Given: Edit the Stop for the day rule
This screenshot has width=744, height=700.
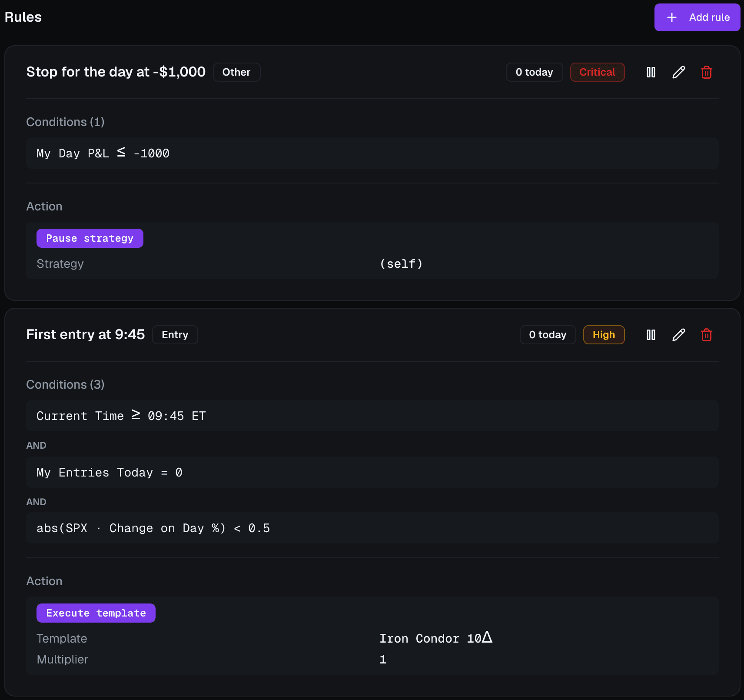Looking at the screenshot, I should click(678, 72).
